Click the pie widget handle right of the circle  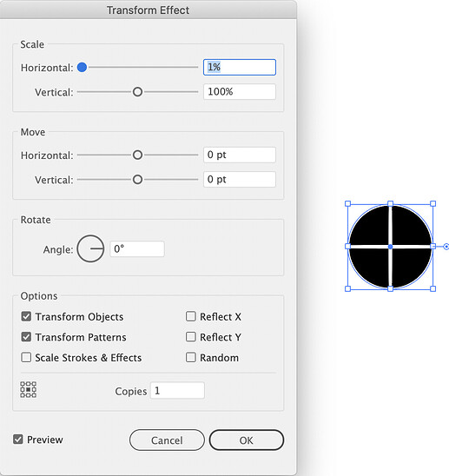coord(446,247)
